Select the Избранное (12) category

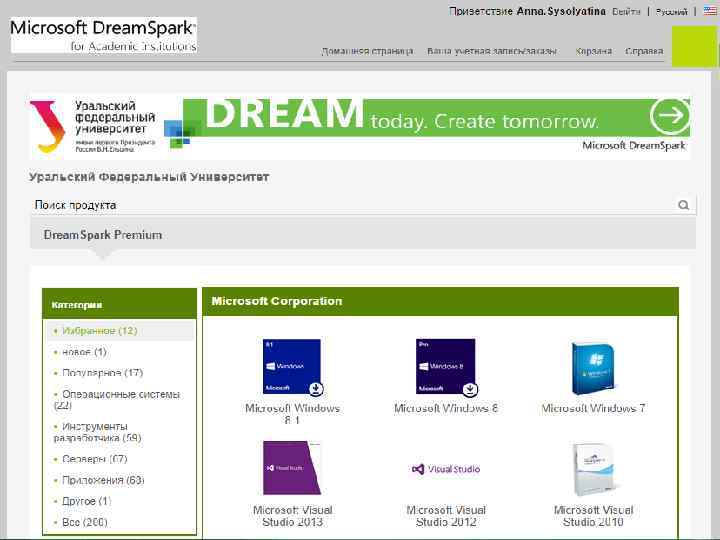pos(100,331)
